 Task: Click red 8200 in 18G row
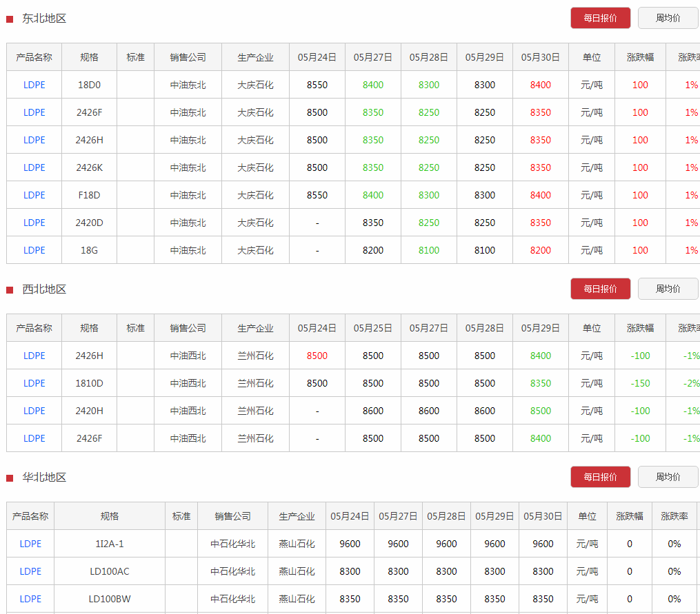click(x=540, y=251)
